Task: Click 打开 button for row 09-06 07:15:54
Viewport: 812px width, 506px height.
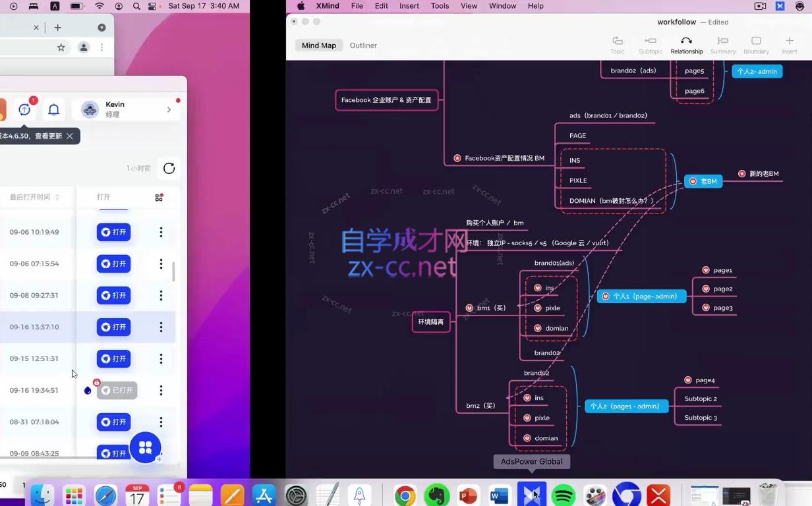Action: tap(113, 264)
